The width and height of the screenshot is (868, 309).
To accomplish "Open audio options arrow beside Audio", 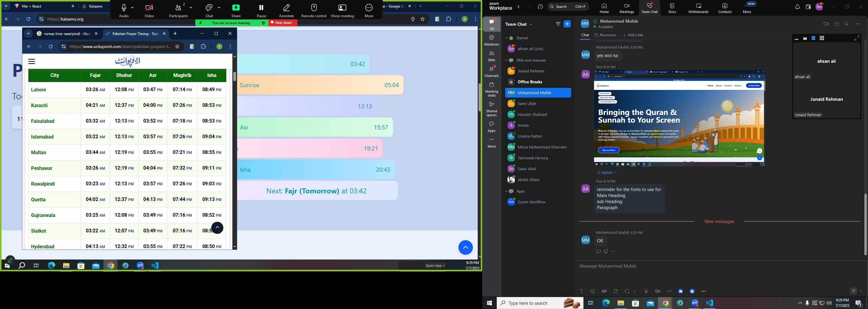I will coord(132,8).
